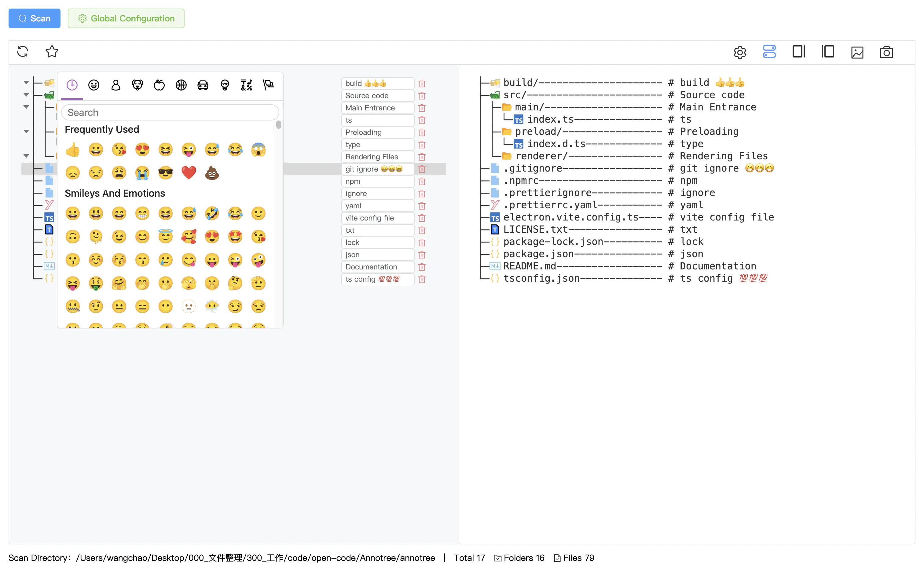Pick the red heart emoji
Viewport: 924px width, 578px height.
[x=189, y=173]
